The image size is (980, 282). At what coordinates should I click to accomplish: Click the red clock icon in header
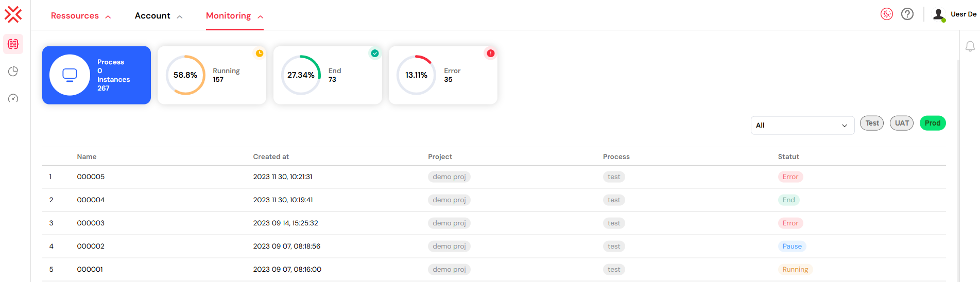(x=886, y=14)
